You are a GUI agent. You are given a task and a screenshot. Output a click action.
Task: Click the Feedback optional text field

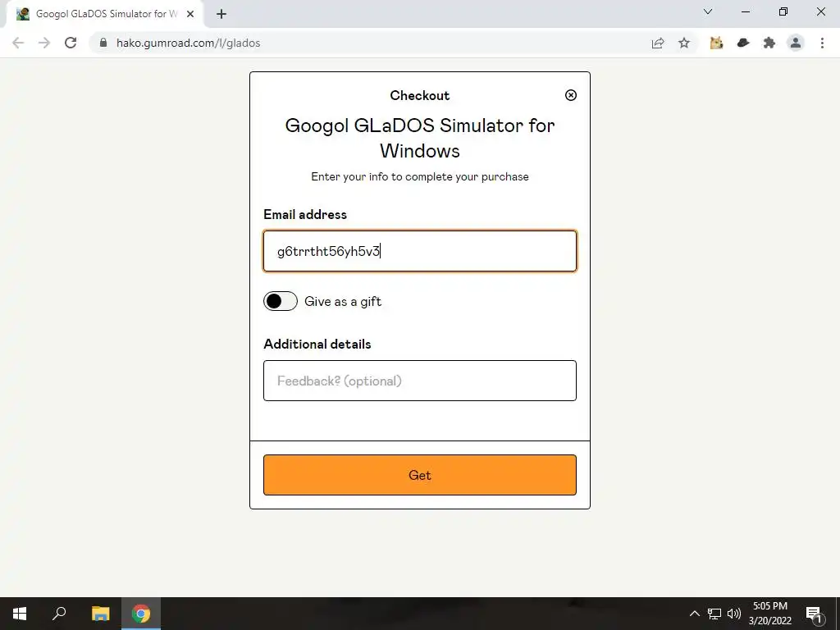tap(419, 381)
